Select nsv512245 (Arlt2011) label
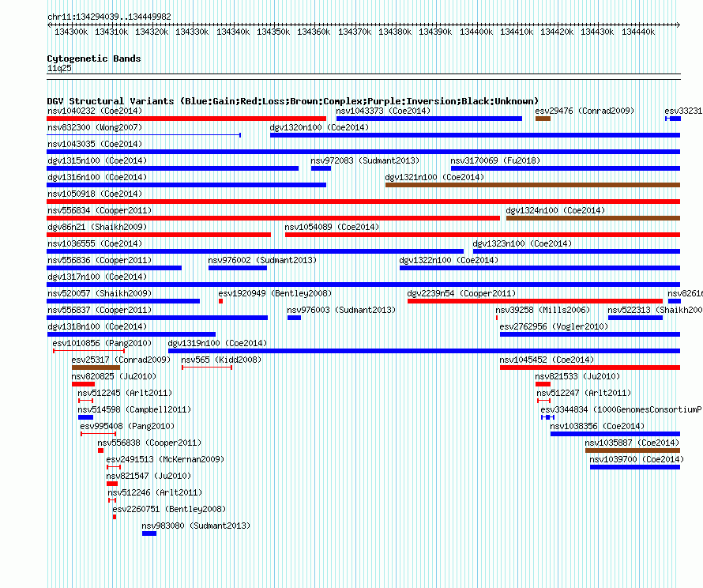This screenshot has height=588, width=703. point(125,393)
